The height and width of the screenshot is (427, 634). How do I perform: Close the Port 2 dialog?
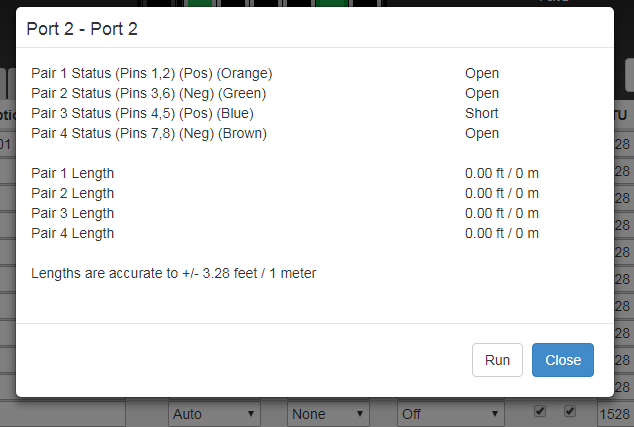coord(562,360)
